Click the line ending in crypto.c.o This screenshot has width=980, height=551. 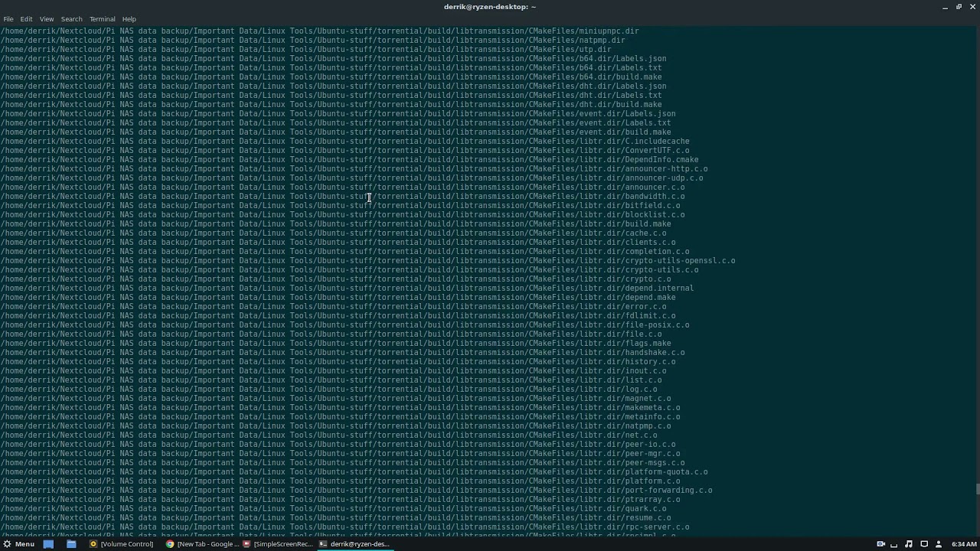pyautogui.click(x=335, y=279)
